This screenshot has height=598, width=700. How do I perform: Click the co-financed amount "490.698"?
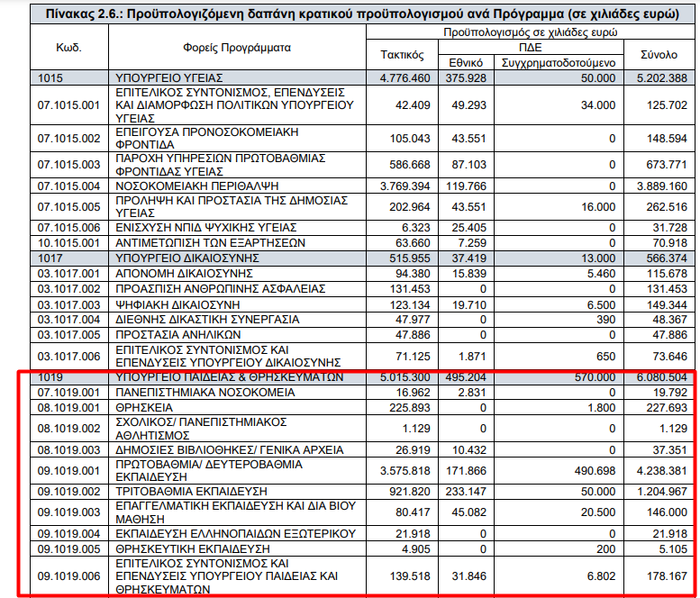(x=589, y=469)
